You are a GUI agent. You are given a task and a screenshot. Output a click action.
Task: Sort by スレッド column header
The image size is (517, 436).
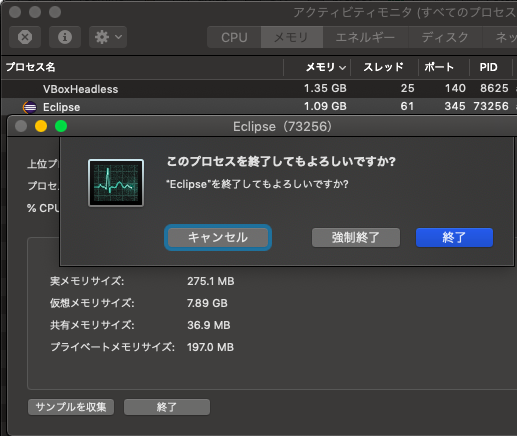pos(383,67)
